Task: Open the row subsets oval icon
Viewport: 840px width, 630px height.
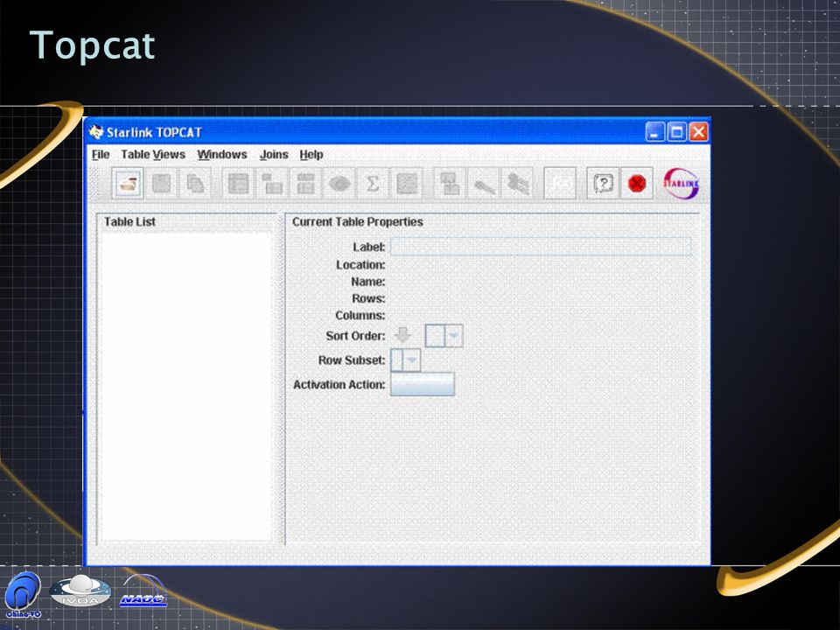Action: [x=339, y=184]
